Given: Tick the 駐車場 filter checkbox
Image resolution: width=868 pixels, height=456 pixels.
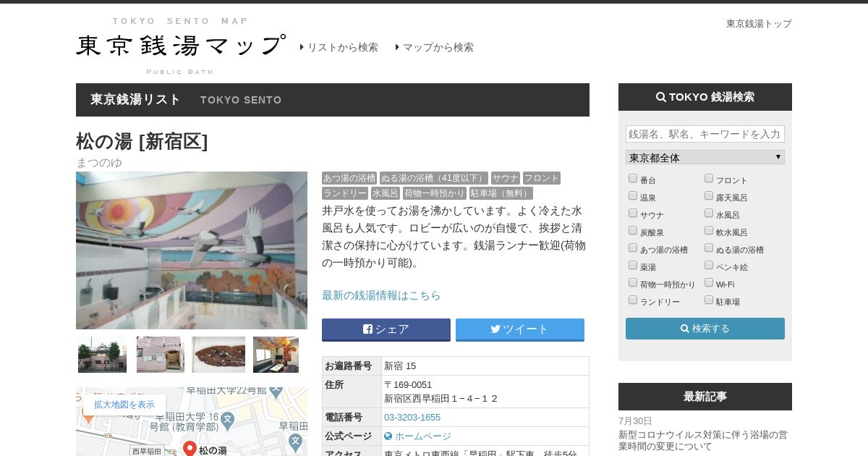Looking at the screenshot, I should [709, 300].
